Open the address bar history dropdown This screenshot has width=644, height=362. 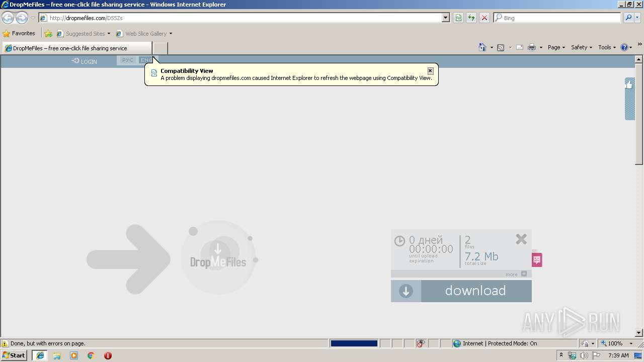click(x=446, y=18)
